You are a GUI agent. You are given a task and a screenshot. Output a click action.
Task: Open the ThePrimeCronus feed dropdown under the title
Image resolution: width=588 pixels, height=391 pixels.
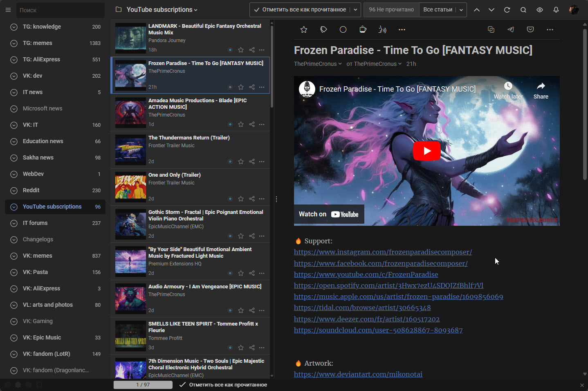[x=317, y=64]
